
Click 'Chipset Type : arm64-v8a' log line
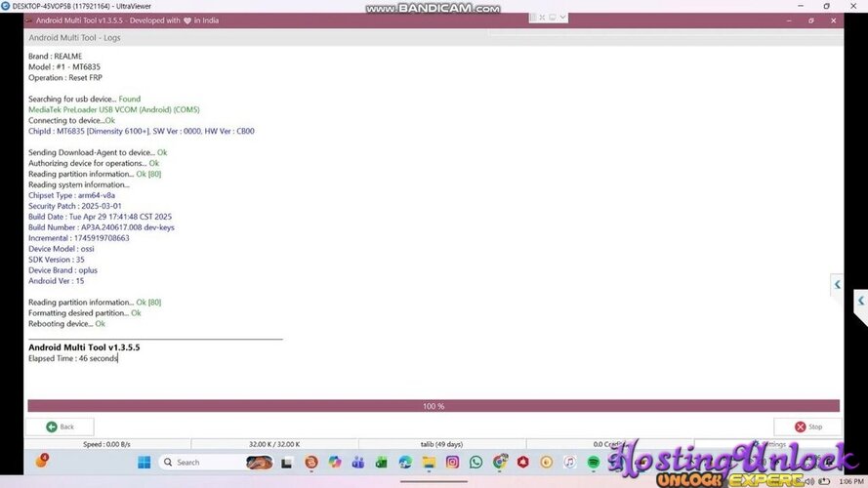coord(72,195)
